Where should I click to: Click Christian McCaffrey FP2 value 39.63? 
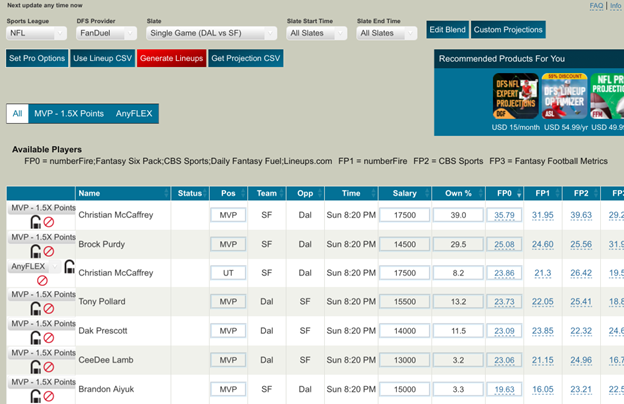coord(581,215)
